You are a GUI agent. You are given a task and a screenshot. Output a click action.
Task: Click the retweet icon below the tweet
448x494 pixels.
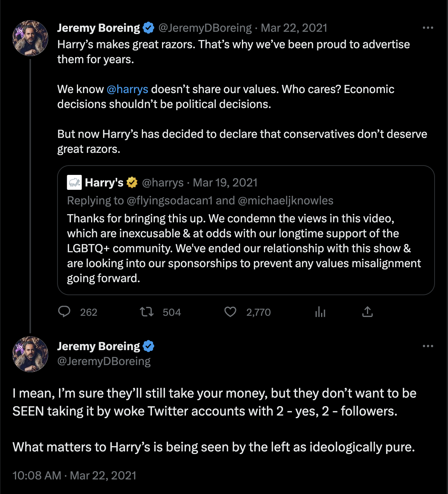click(146, 312)
